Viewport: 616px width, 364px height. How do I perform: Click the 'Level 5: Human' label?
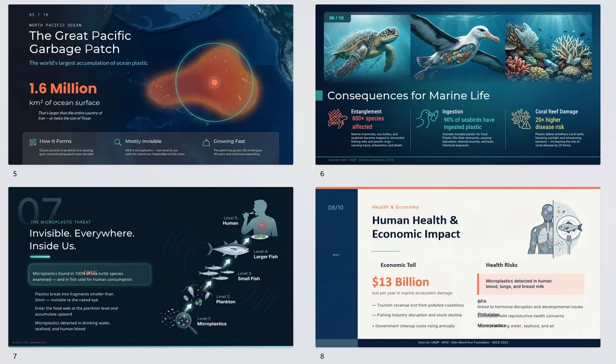230,221
